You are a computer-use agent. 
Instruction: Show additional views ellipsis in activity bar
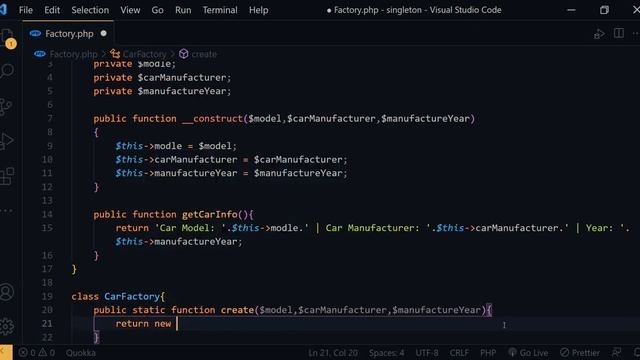click(x=6, y=211)
